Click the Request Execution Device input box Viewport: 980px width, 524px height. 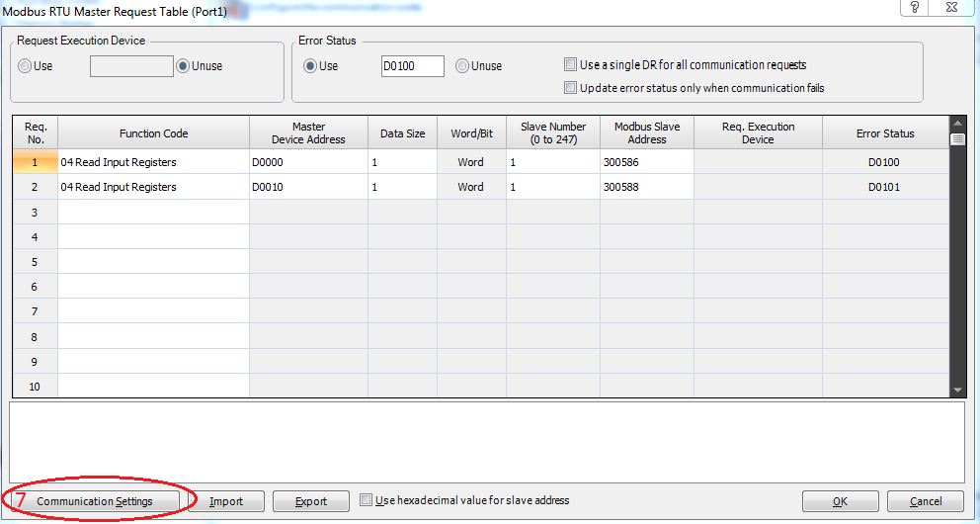coord(131,66)
